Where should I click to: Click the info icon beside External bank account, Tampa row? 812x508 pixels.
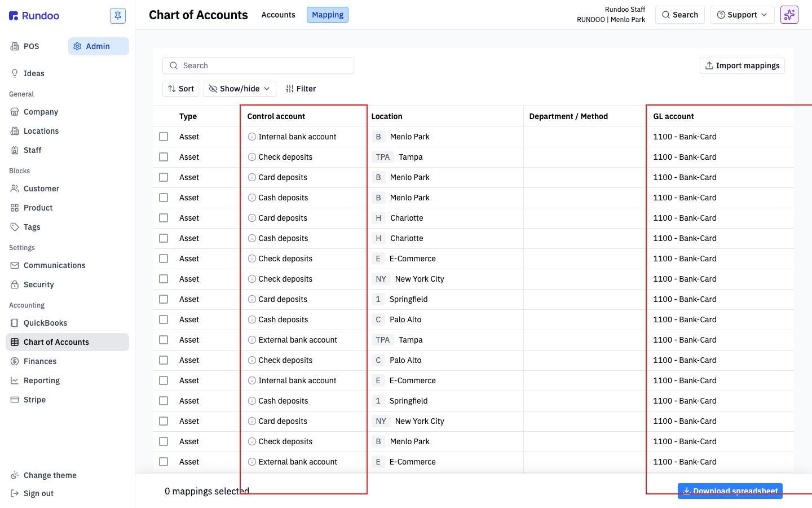click(252, 340)
